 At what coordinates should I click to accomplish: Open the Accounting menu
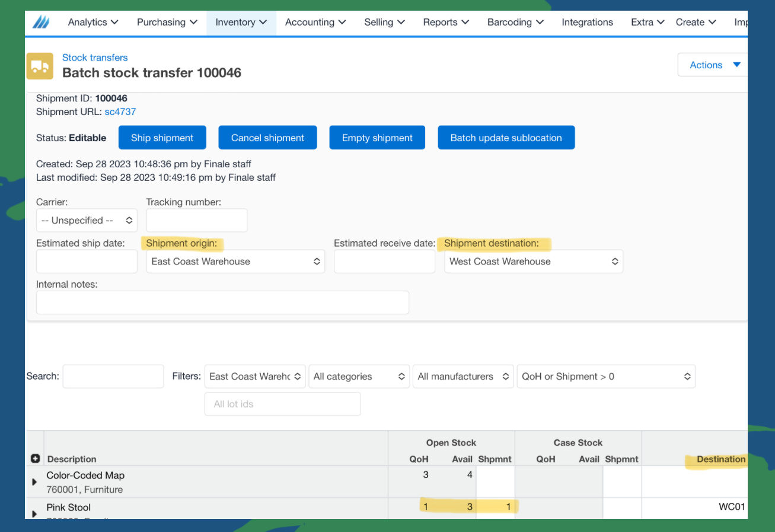[315, 22]
